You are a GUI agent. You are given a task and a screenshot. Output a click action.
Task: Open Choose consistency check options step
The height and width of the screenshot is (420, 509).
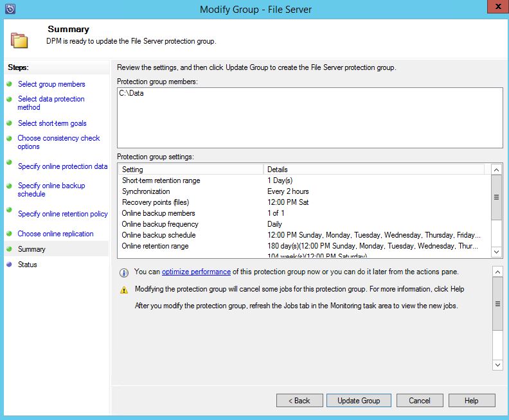click(58, 142)
